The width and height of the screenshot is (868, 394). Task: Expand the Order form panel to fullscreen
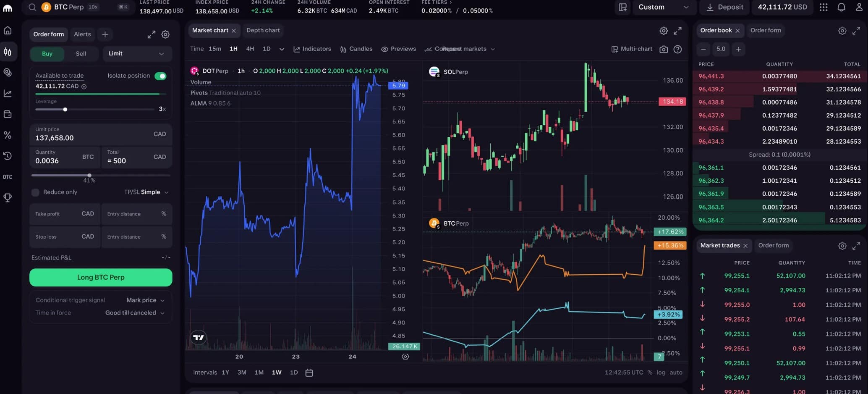point(152,34)
